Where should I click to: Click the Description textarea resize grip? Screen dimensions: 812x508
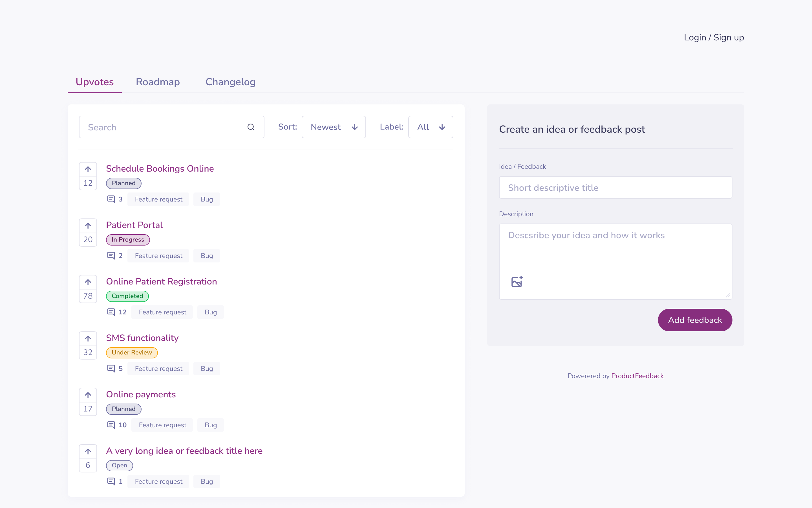pos(728,295)
